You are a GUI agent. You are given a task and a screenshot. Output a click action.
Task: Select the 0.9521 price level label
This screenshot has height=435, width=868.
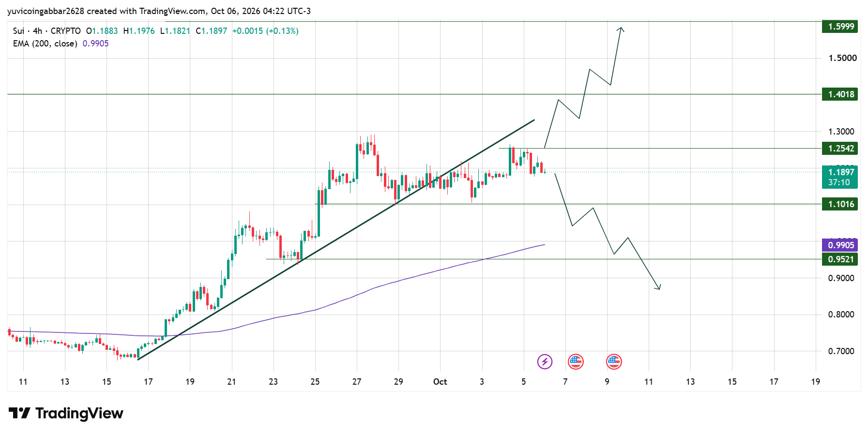click(840, 259)
